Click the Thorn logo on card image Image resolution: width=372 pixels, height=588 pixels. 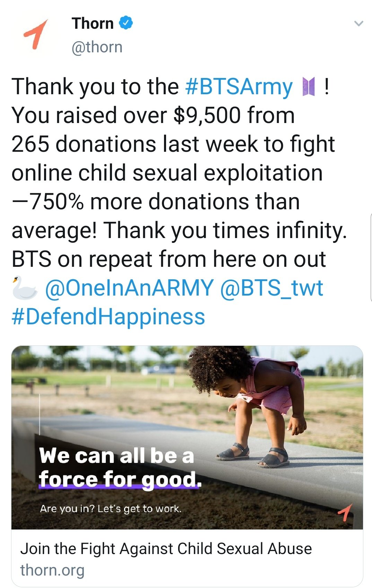[345, 512]
